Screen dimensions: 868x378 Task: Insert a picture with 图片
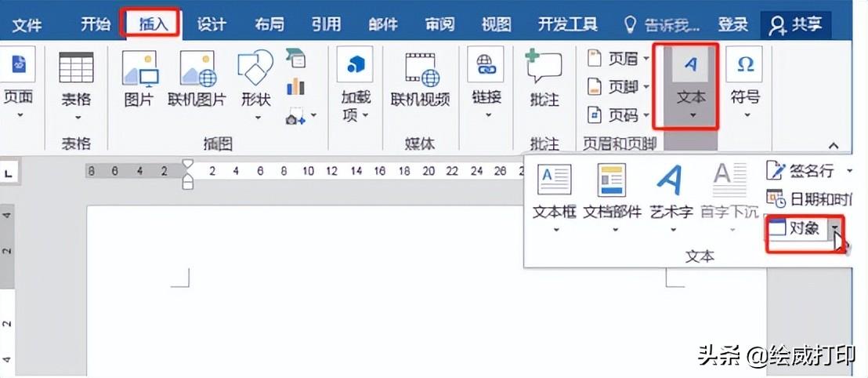pyautogui.click(x=139, y=78)
